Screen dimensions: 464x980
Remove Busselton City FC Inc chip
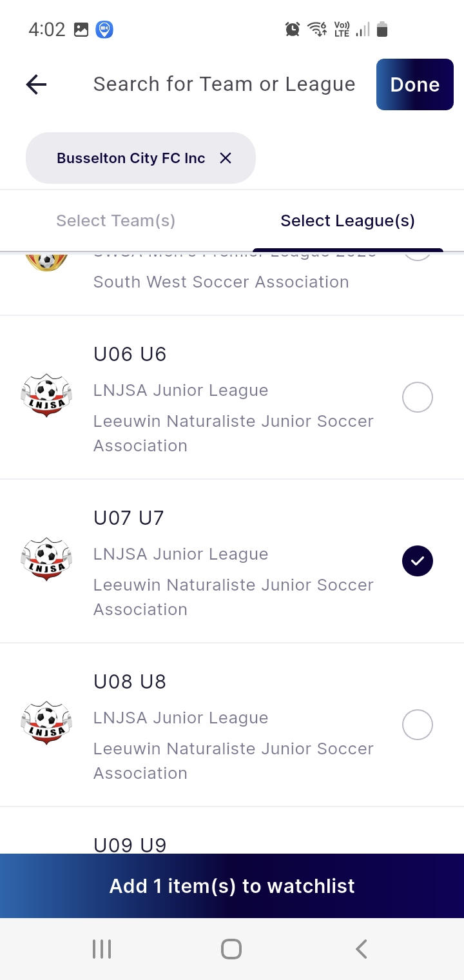click(226, 158)
